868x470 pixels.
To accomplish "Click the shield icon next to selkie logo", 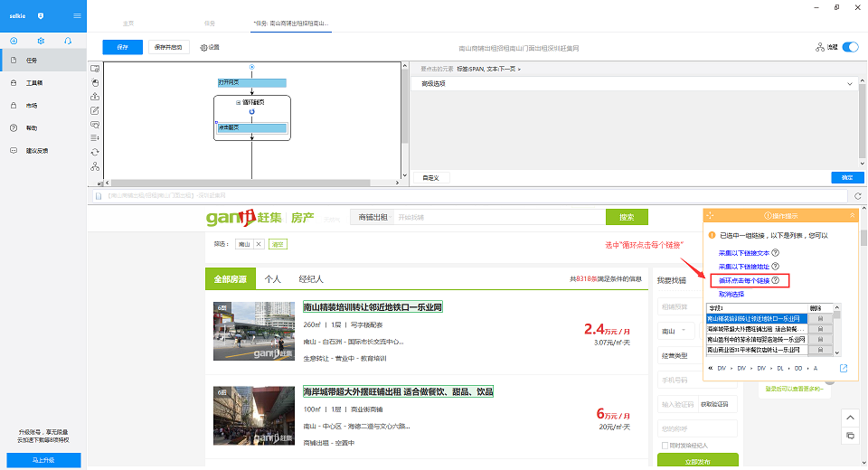I will (x=41, y=16).
